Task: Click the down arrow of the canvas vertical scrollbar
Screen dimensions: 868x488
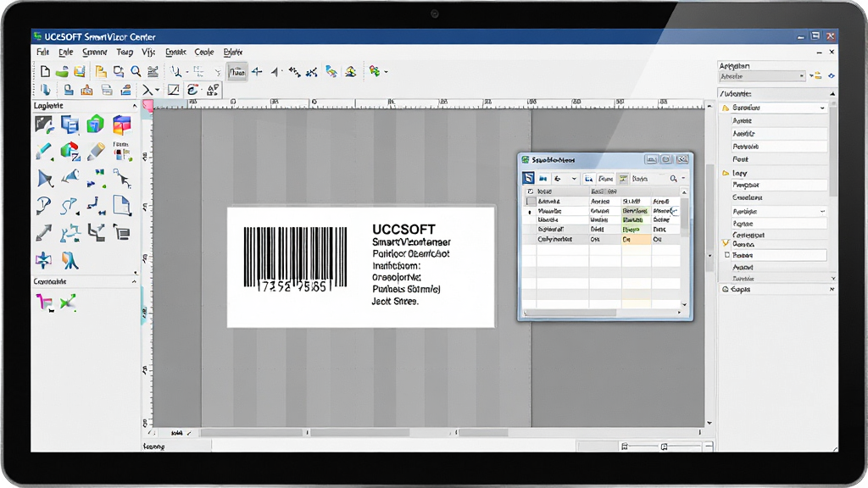Action: (709, 424)
